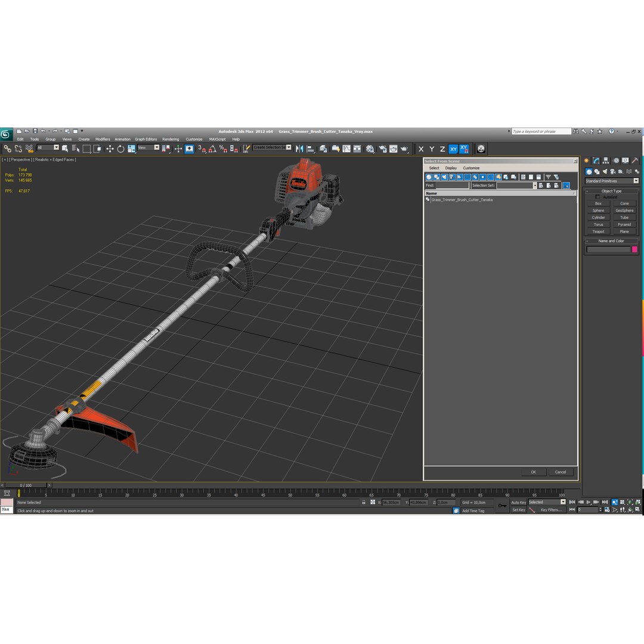Toggle the snaps use axis constraint XY
This screenshot has width=644, height=644.
464,149
